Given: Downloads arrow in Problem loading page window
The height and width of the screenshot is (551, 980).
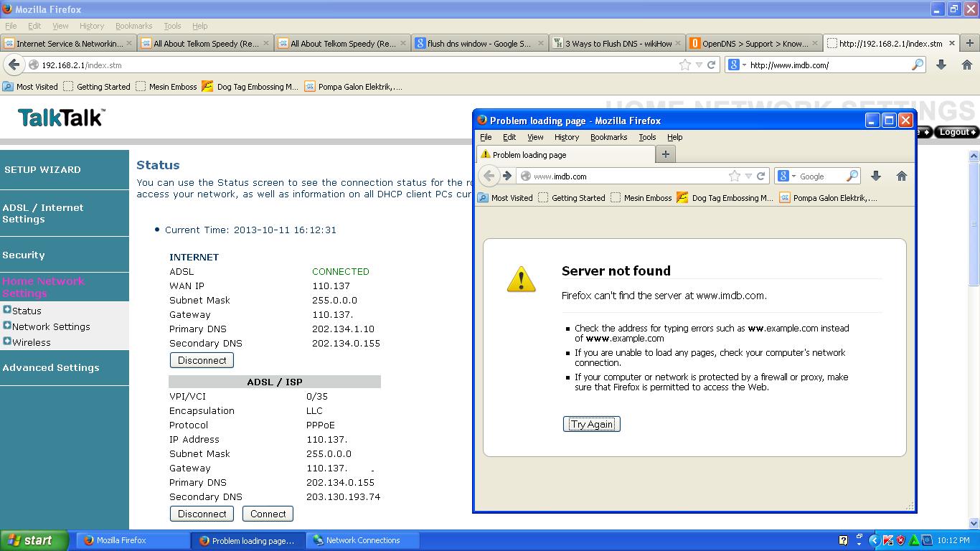Looking at the screenshot, I should pyautogui.click(x=876, y=176).
